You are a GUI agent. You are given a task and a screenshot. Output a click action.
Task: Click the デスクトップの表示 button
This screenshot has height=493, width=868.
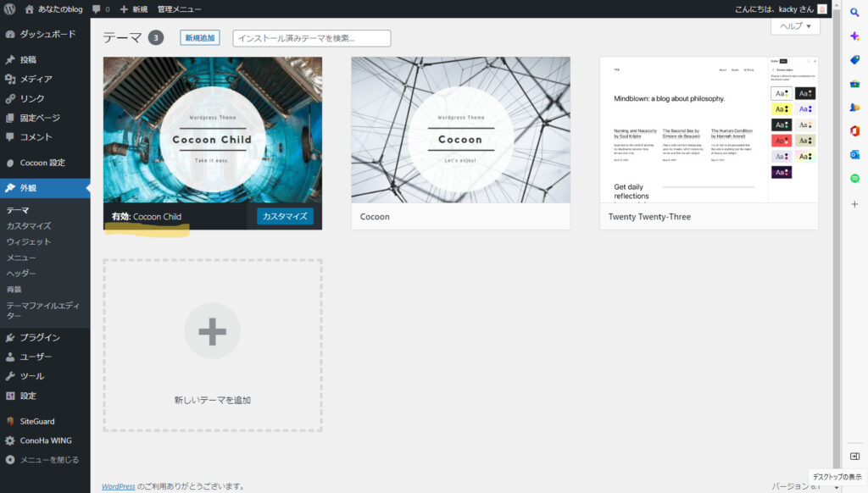tap(837, 477)
